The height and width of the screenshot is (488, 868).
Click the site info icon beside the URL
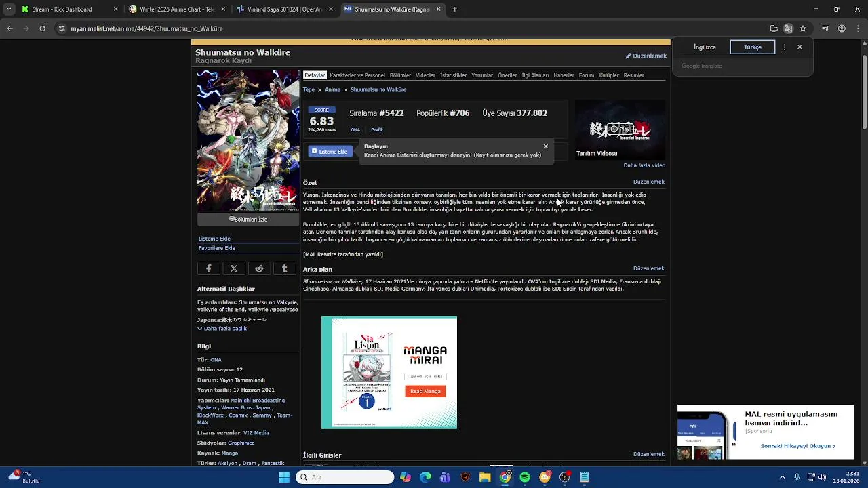62,28
